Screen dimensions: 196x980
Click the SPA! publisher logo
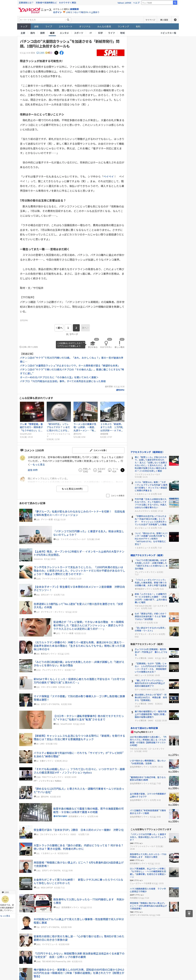pos(111,53)
